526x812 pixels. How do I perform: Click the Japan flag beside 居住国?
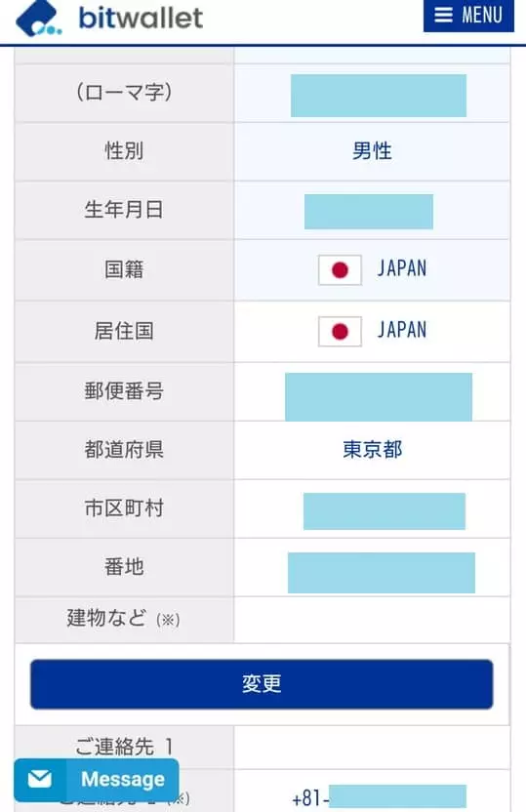tap(340, 332)
